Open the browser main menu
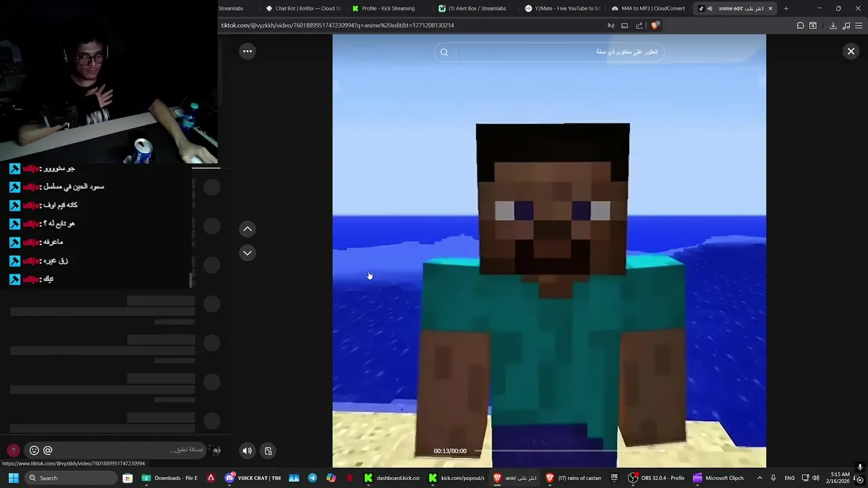The height and width of the screenshot is (488, 868). pyautogui.click(x=858, y=26)
